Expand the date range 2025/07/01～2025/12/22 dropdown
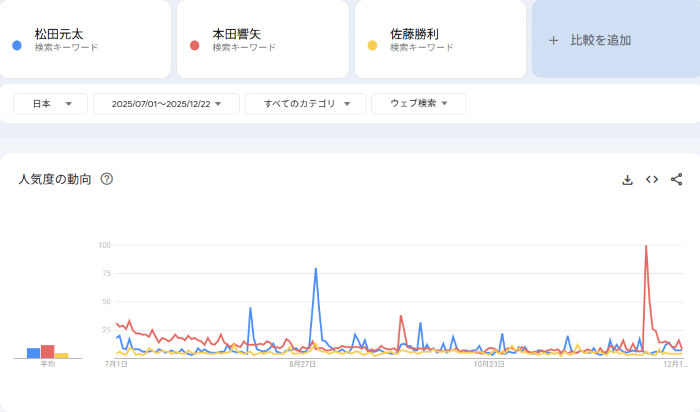The image size is (700, 412). pyautogui.click(x=166, y=104)
